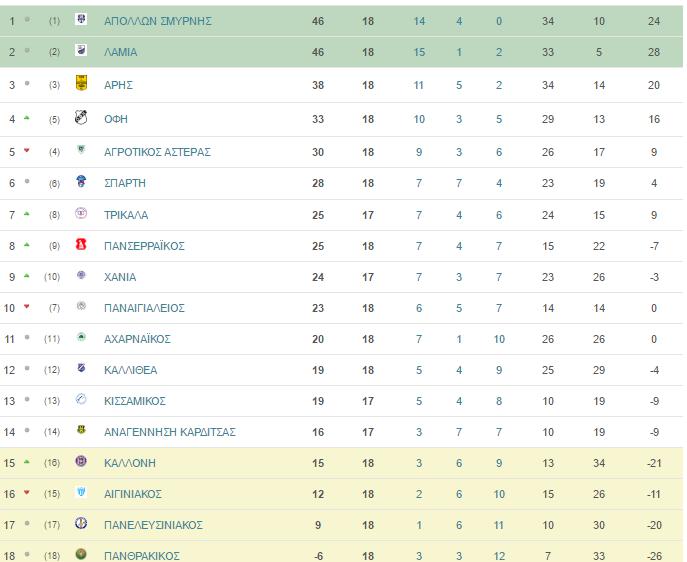Image resolution: width=687 pixels, height=562 pixels.
Task: Open ΑΝΑΓΕΝΝΗΣΗ ΚΑΡΔΙΤΣΑΣ team link
Action: pos(170,432)
